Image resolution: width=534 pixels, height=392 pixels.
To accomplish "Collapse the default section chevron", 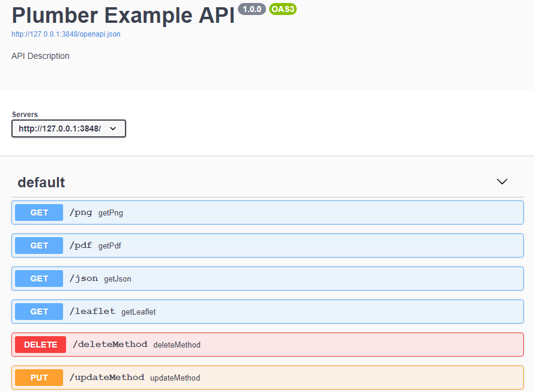I will click(x=502, y=182).
